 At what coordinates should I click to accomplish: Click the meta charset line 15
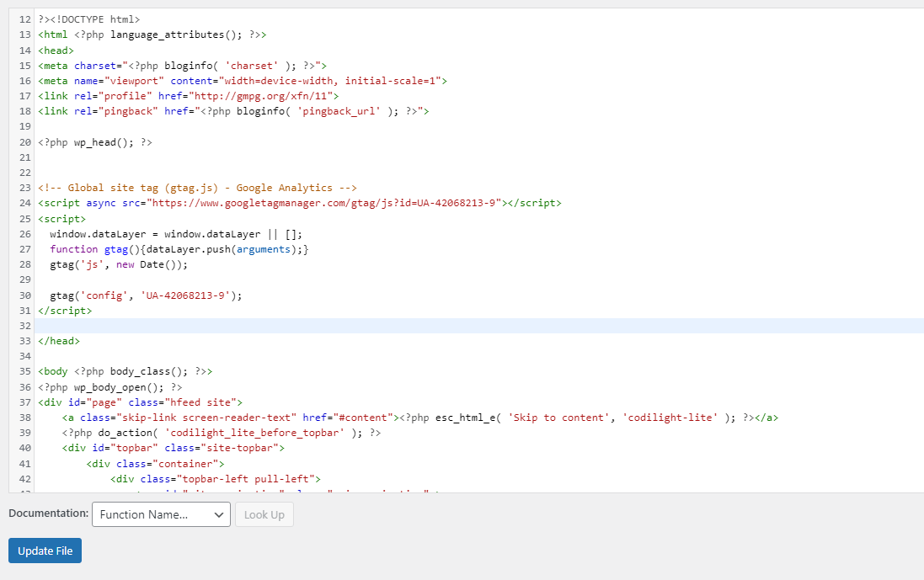tap(182, 66)
